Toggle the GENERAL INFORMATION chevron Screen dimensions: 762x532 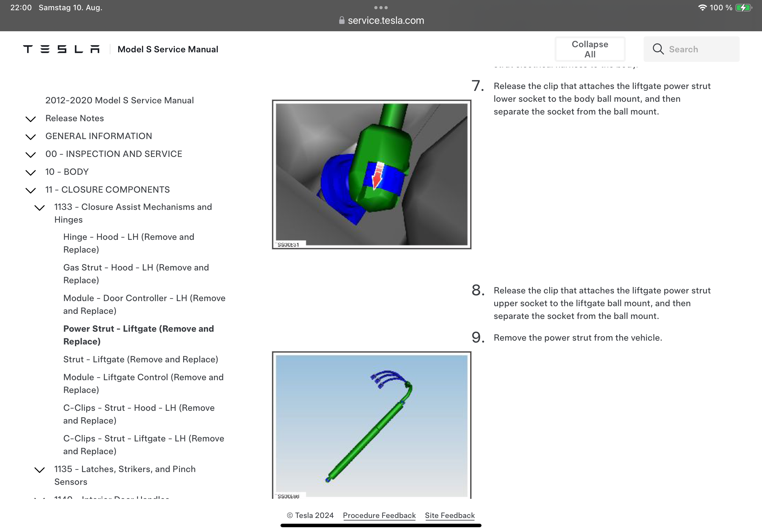(x=31, y=137)
